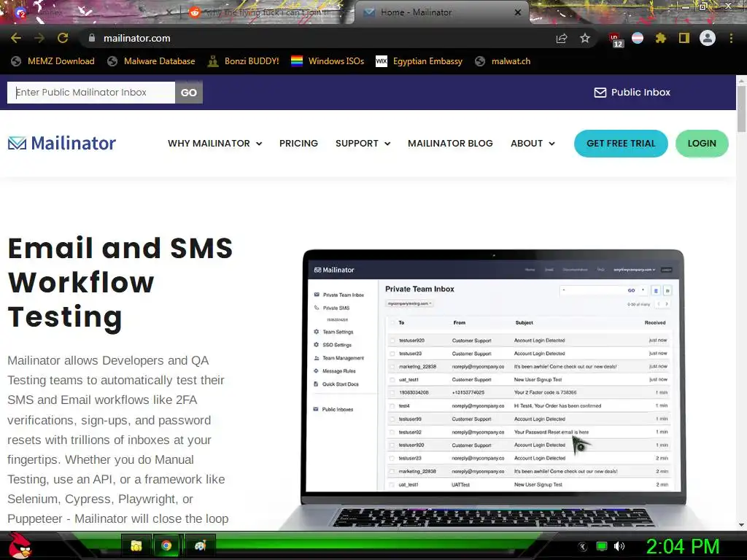Click the Chrome taskbar icon

(x=166, y=545)
